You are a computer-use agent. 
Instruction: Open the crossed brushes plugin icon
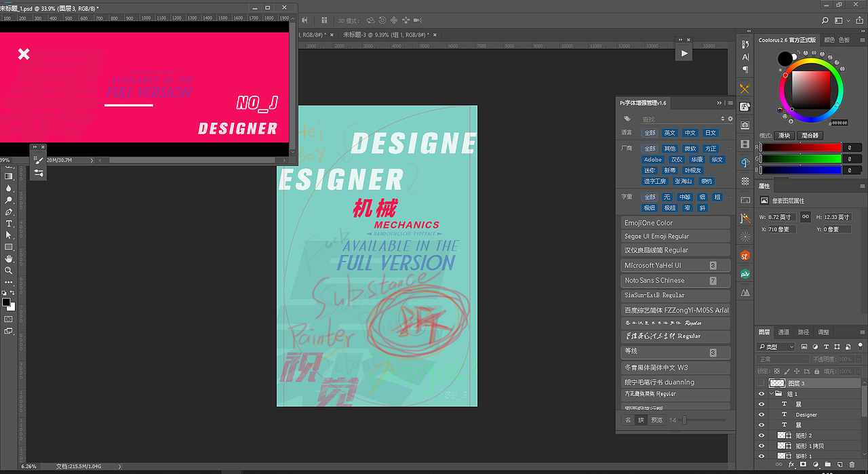pos(745,88)
